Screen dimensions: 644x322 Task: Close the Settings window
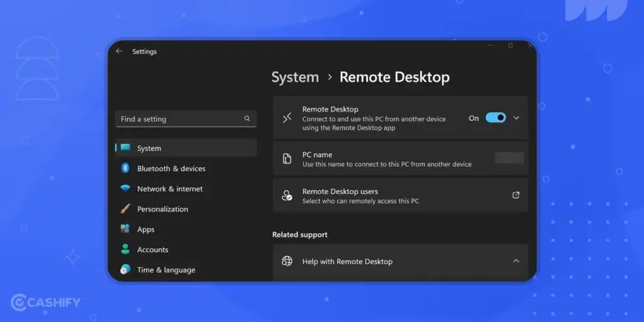[530, 45]
